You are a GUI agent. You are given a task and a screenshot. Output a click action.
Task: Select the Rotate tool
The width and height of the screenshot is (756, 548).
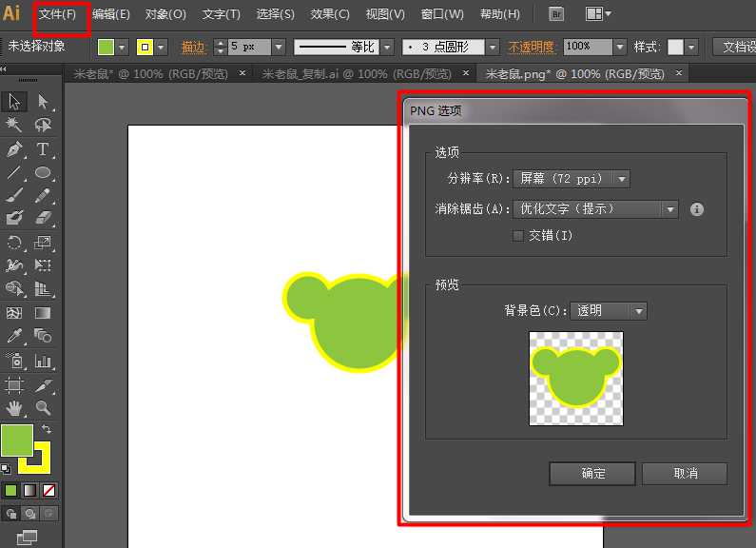point(14,243)
